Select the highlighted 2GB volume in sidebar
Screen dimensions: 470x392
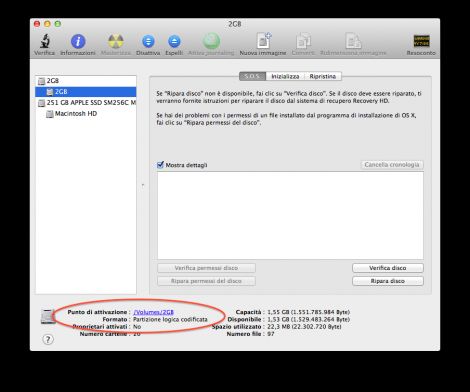(x=86, y=92)
